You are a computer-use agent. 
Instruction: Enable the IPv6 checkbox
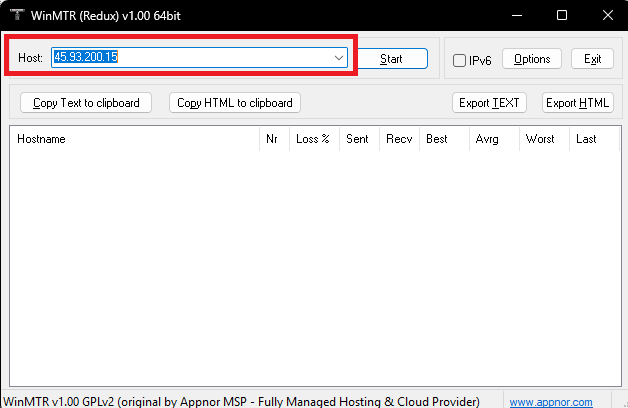[x=459, y=60]
